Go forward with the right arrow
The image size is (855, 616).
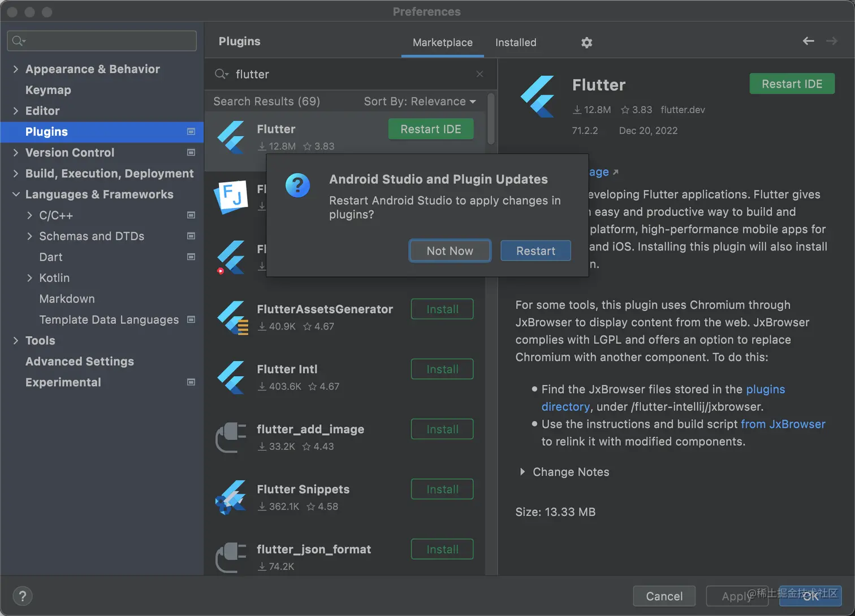coord(831,41)
